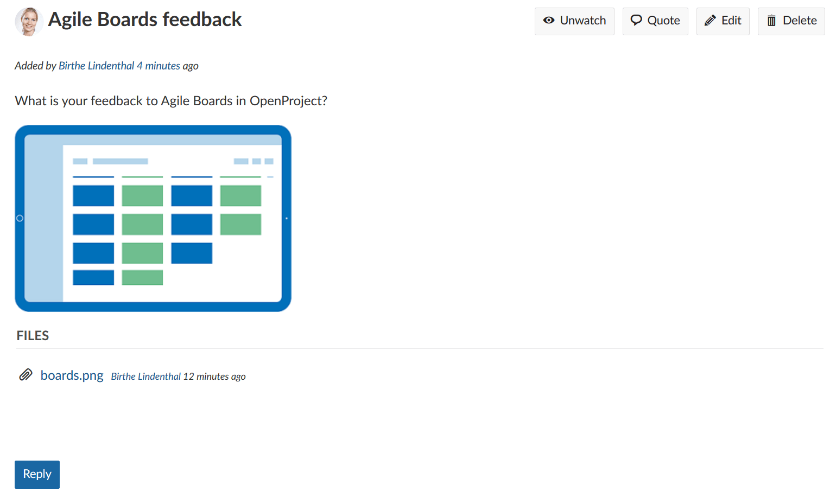
Task: Click the author's avatar photo
Action: pyautogui.click(x=29, y=22)
